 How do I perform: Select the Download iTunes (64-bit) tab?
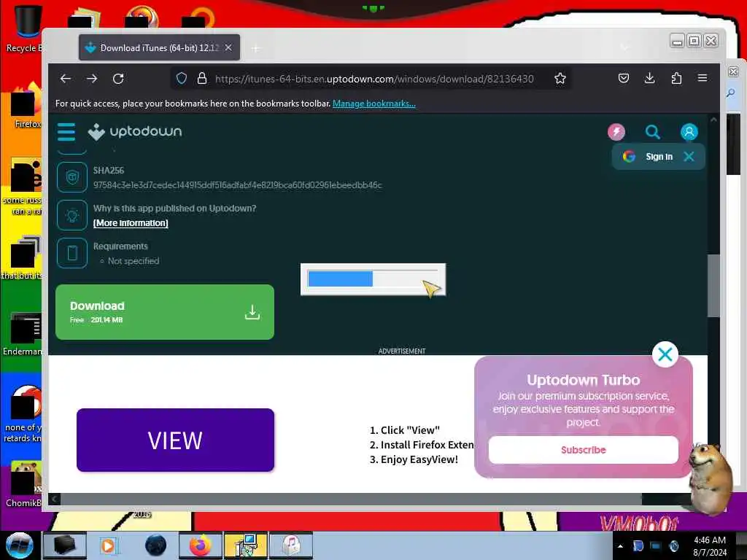[x=159, y=47]
